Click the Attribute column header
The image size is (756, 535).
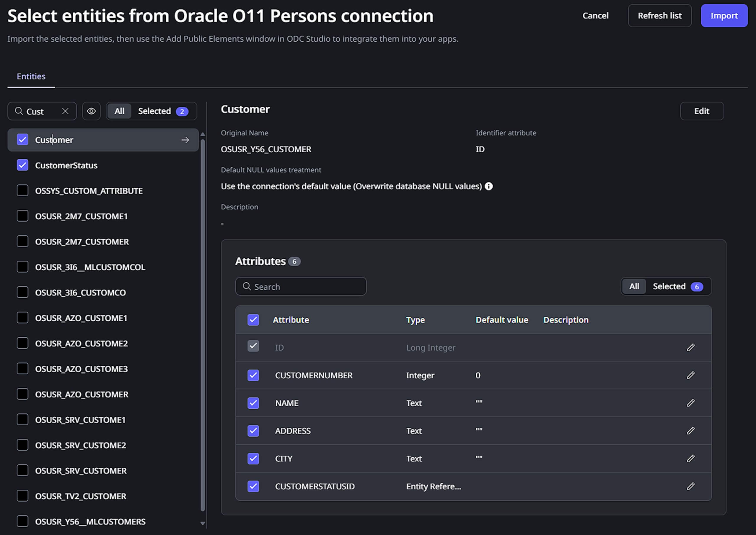pyautogui.click(x=291, y=320)
